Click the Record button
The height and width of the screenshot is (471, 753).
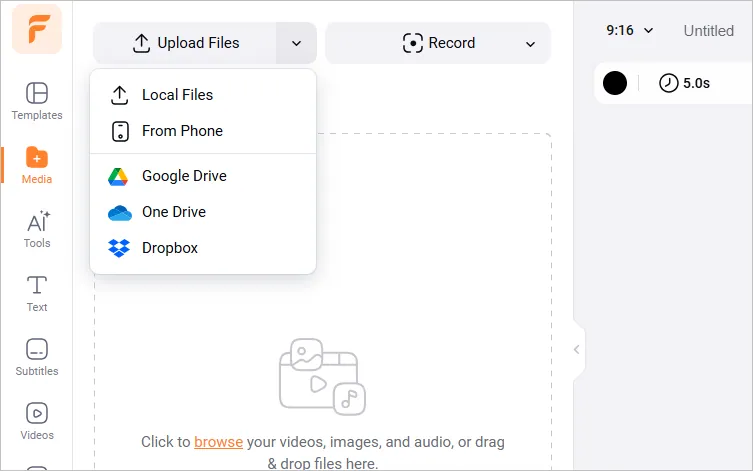pos(438,43)
